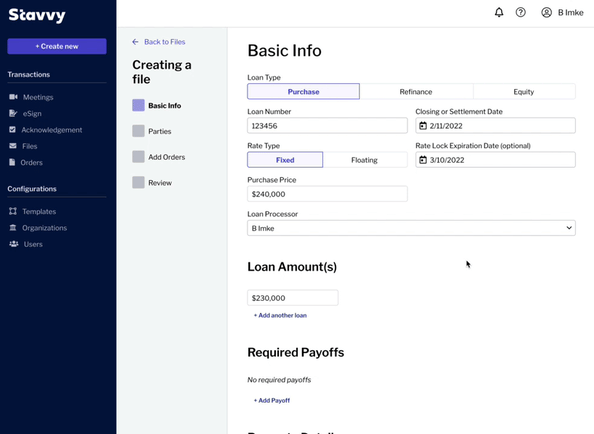Open the notifications bell icon
Viewport: 594px width, 434px height.
point(499,12)
